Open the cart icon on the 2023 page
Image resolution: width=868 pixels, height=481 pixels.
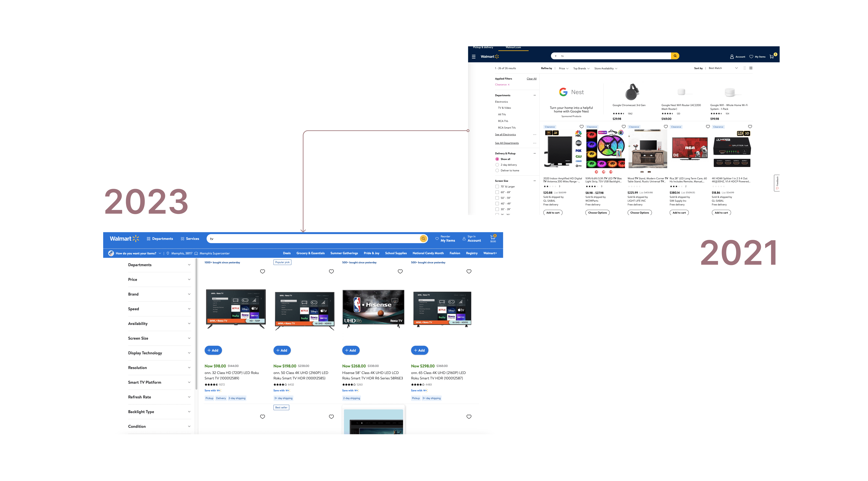pos(493,238)
